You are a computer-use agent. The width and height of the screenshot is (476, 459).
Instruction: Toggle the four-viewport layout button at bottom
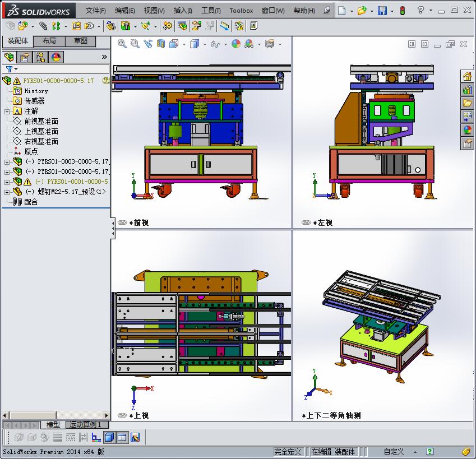[x=122, y=437]
